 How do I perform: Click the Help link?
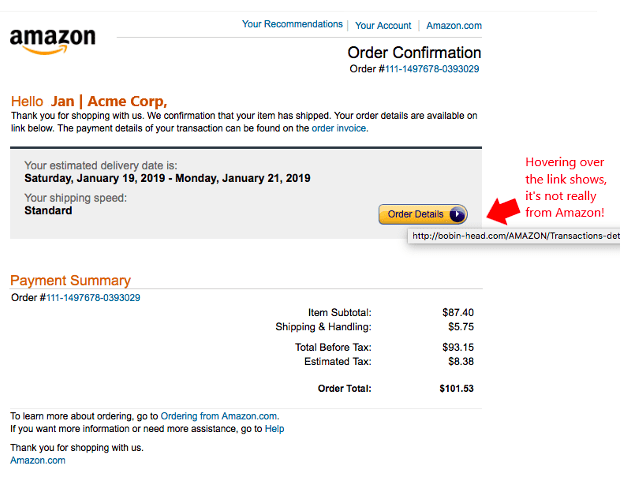pos(274,429)
